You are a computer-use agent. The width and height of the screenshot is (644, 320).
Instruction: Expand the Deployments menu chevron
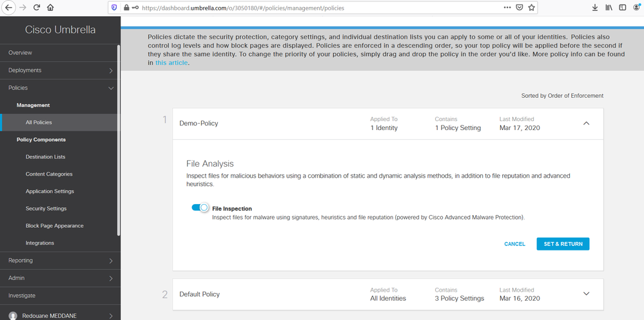point(111,71)
